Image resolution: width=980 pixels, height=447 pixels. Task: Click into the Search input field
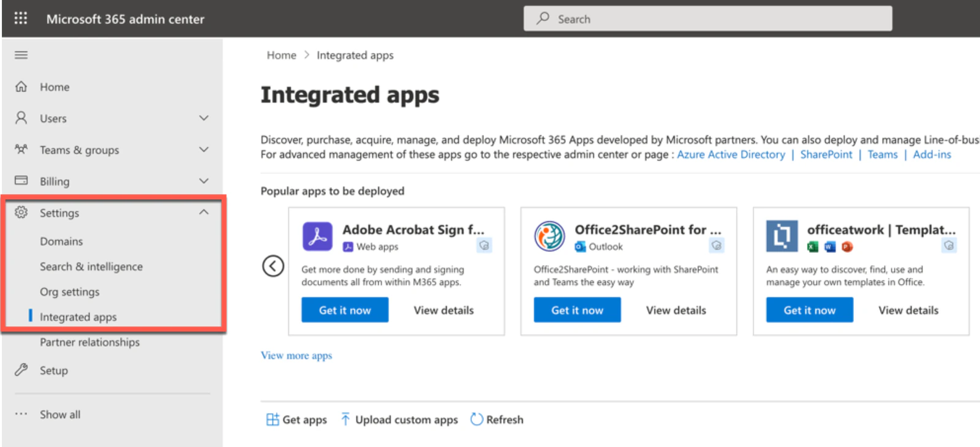click(707, 18)
